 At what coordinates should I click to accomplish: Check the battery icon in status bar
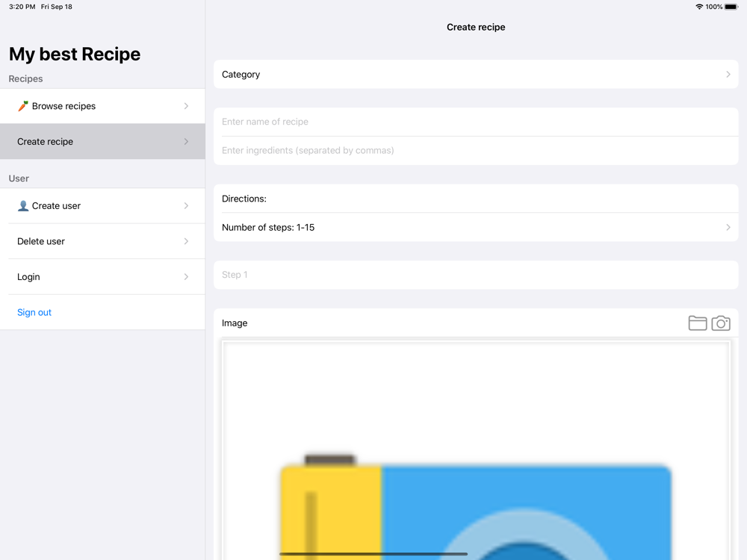click(x=731, y=7)
